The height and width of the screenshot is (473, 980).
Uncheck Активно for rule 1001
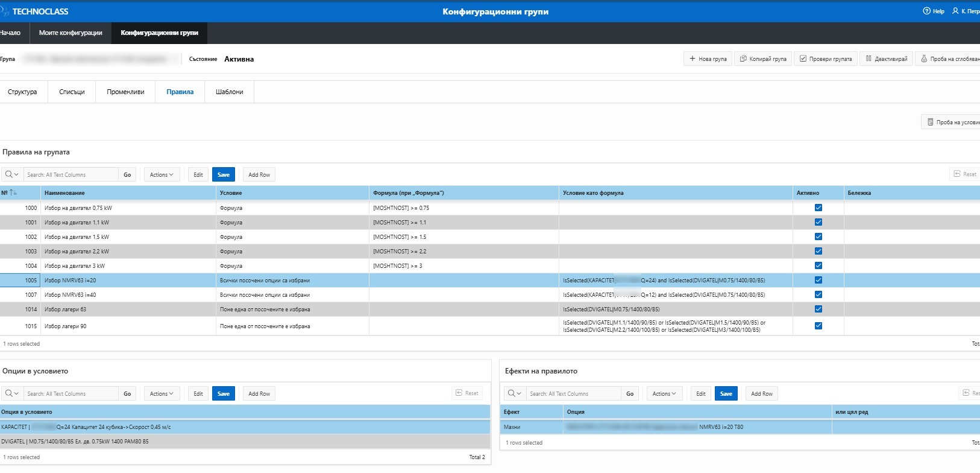(818, 222)
